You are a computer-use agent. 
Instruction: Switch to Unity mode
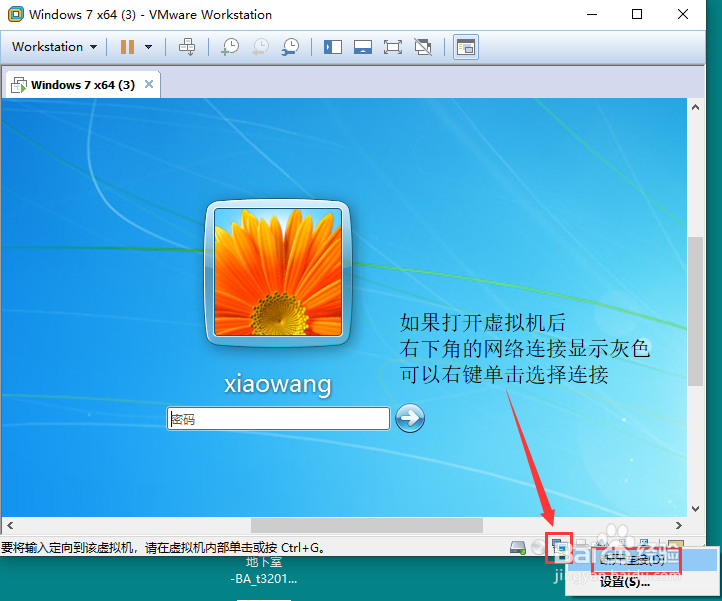[x=423, y=47]
